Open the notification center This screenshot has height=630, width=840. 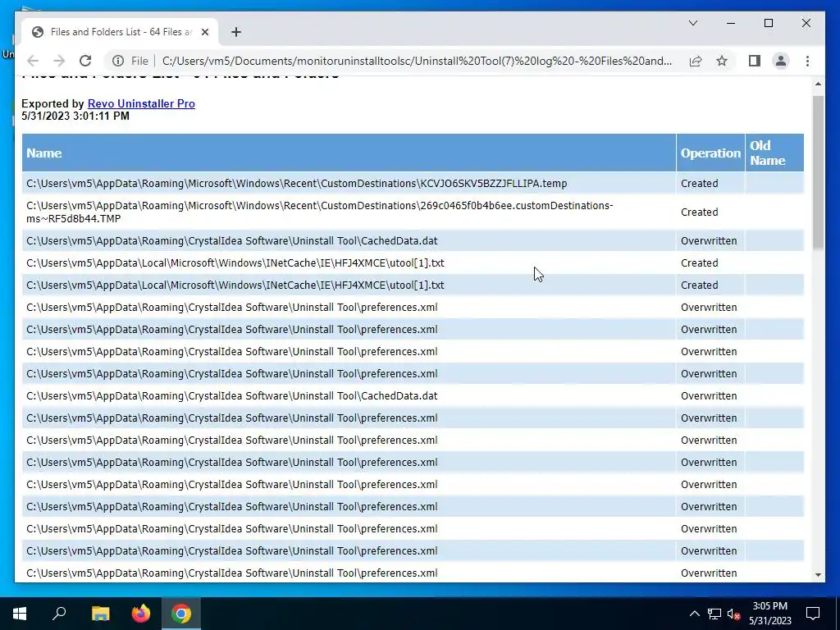tap(813, 614)
